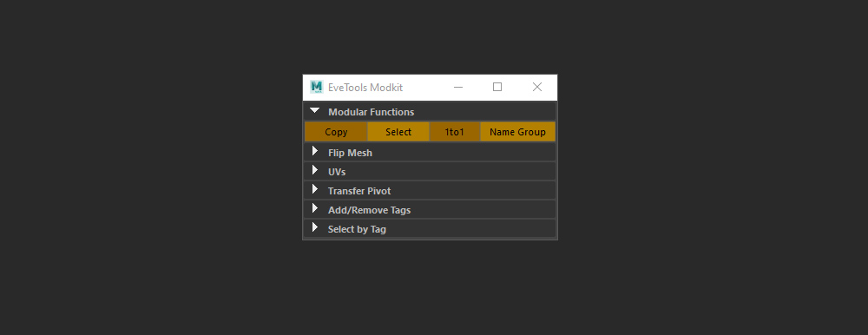The image size is (868, 335).
Task: Open the Transfer Pivot section label
Action: [359, 191]
